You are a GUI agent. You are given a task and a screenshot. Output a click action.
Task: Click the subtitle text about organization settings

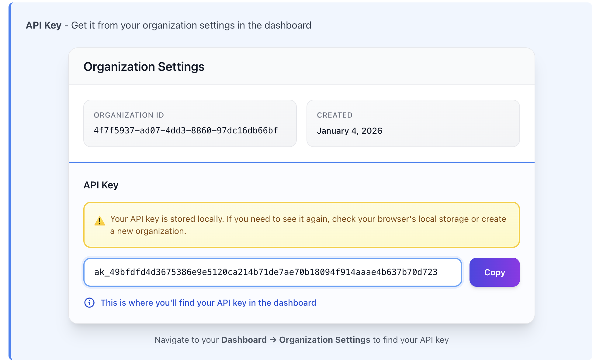191,25
